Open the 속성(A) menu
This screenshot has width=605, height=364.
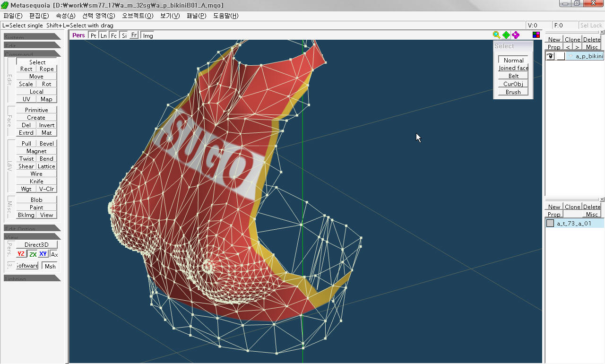(x=66, y=16)
